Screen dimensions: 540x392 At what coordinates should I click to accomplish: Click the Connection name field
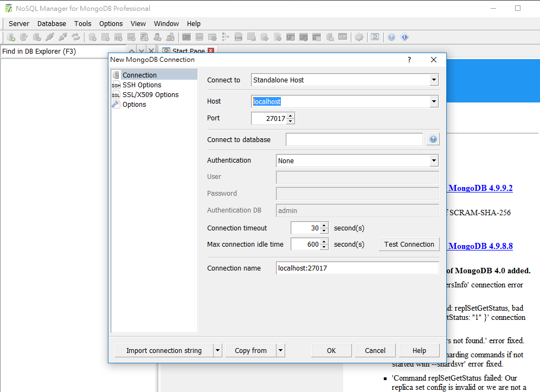(x=357, y=268)
